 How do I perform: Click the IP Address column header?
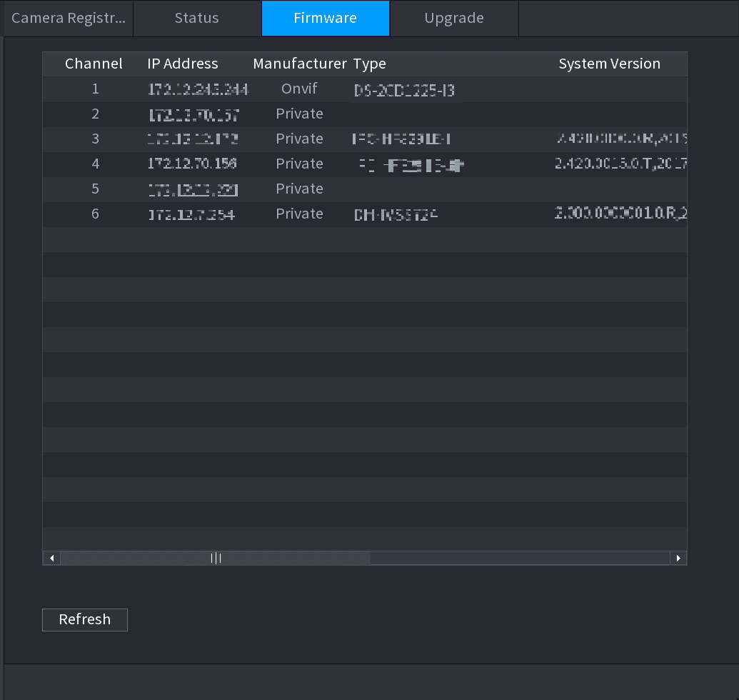coord(182,64)
